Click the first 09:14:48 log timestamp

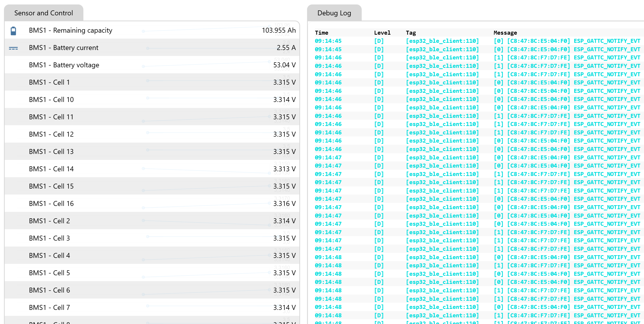[x=328, y=257]
